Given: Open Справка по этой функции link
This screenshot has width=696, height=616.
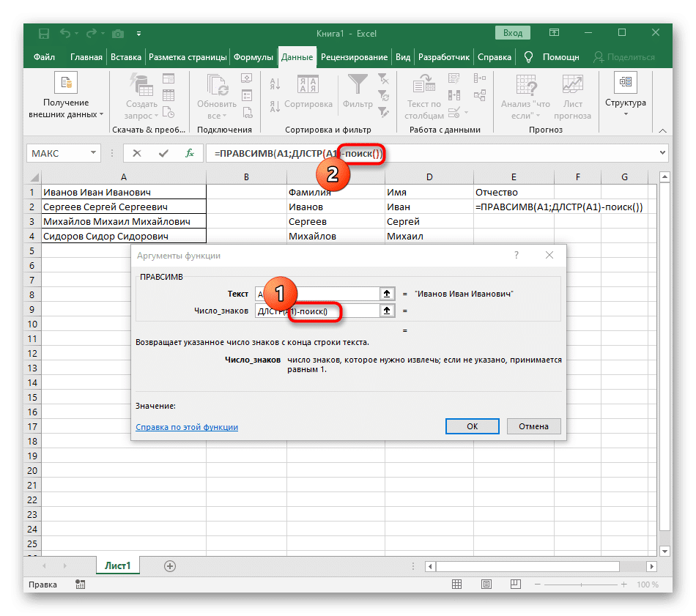Looking at the screenshot, I should point(186,426).
